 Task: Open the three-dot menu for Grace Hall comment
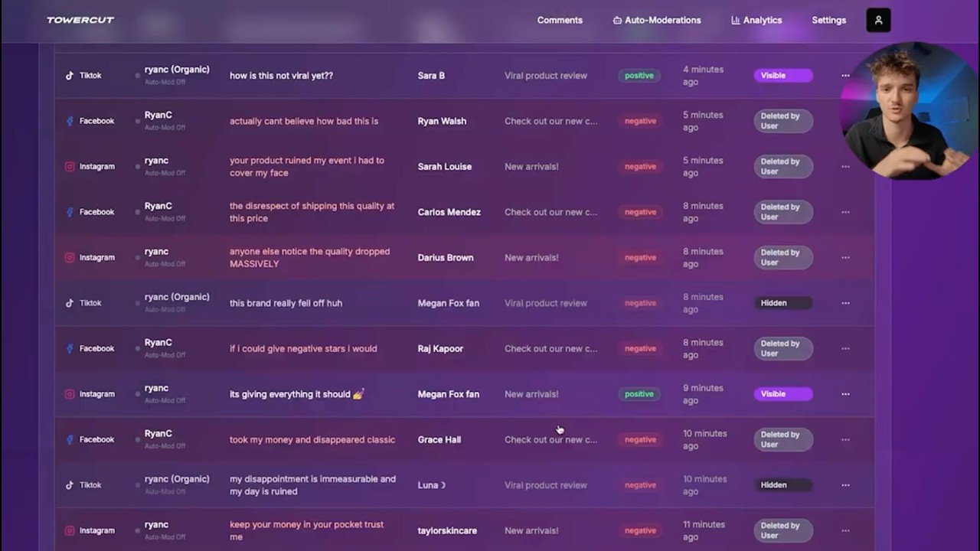point(845,440)
